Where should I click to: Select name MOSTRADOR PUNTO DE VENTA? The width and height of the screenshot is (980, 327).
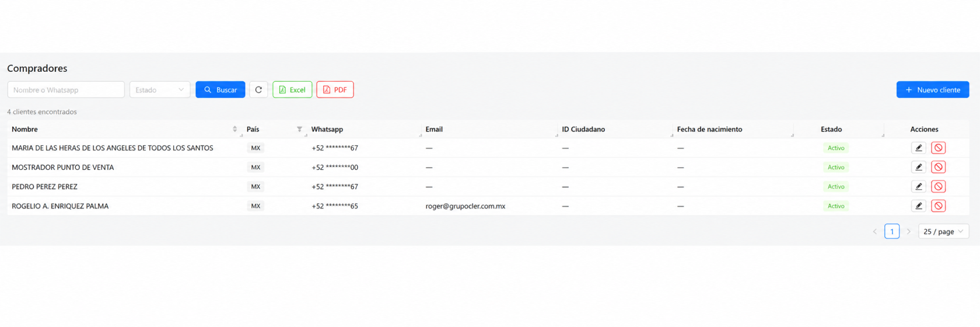click(x=63, y=167)
